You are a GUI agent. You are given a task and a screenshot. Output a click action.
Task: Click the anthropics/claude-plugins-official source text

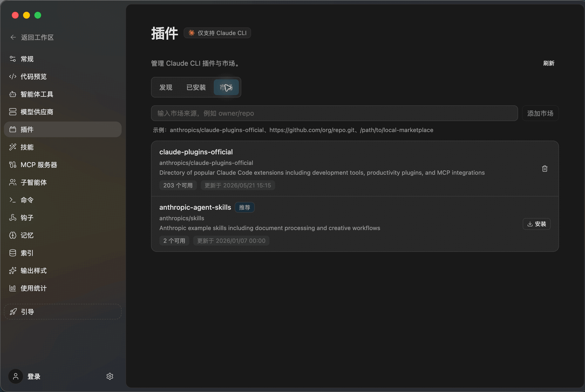206,163
